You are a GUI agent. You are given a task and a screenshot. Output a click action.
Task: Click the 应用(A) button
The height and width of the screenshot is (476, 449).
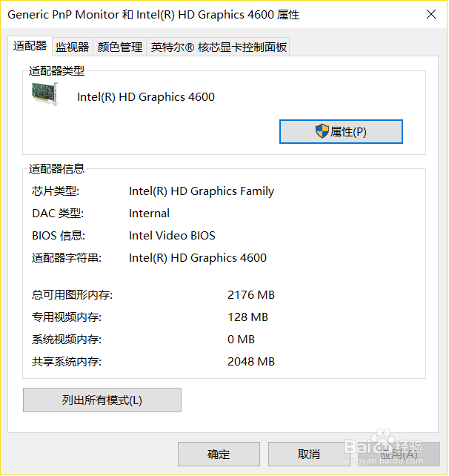pyautogui.click(x=399, y=454)
